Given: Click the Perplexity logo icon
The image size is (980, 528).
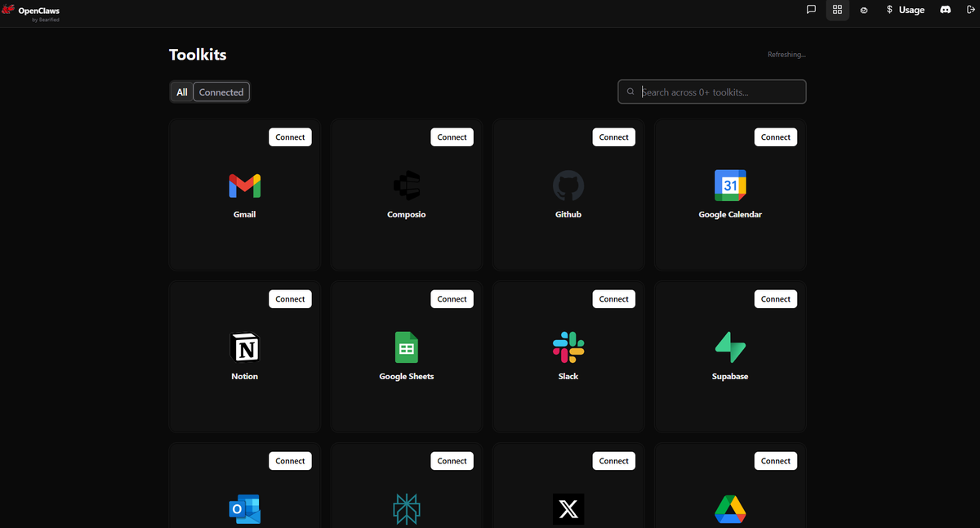Looking at the screenshot, I should tap(407, 509).
